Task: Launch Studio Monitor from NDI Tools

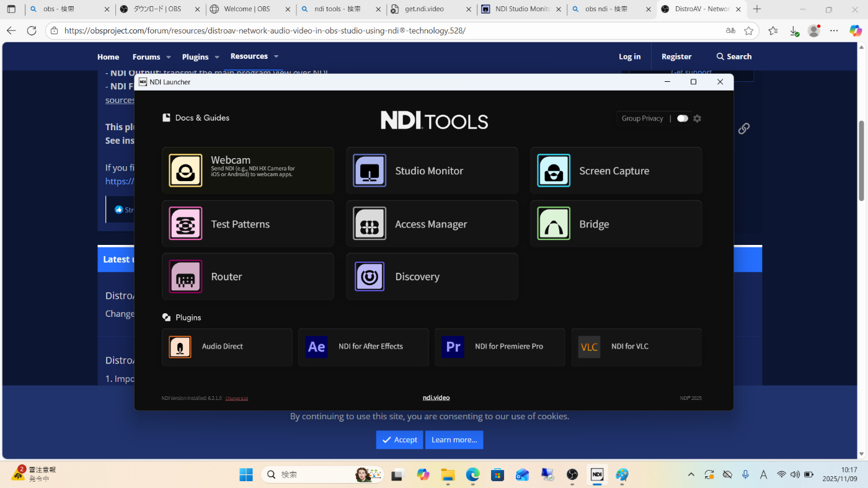Action: (x=432, y=171)
